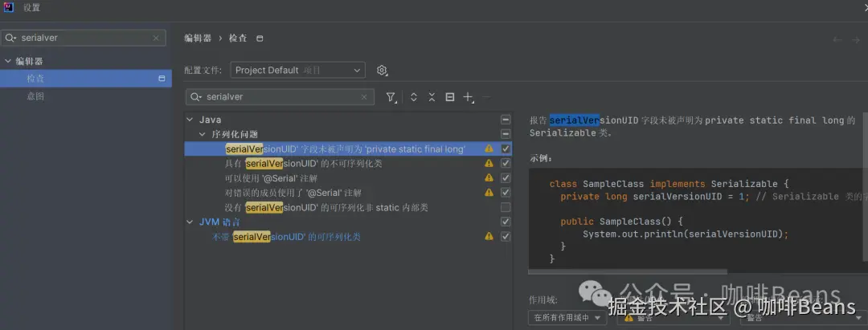Click the 'System.out.println(serialVersionUID);' code line
868x330 pixels.
pos(686,234)
